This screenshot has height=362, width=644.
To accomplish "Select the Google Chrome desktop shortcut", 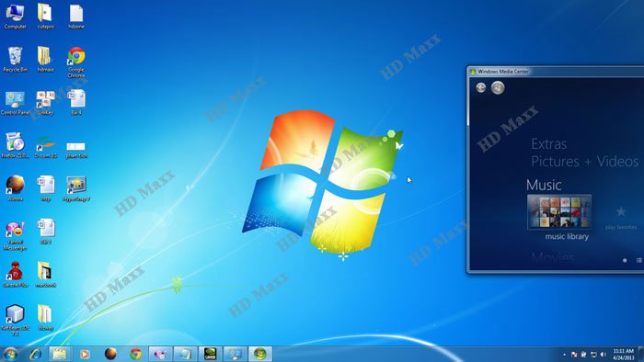I will (76, 62).
